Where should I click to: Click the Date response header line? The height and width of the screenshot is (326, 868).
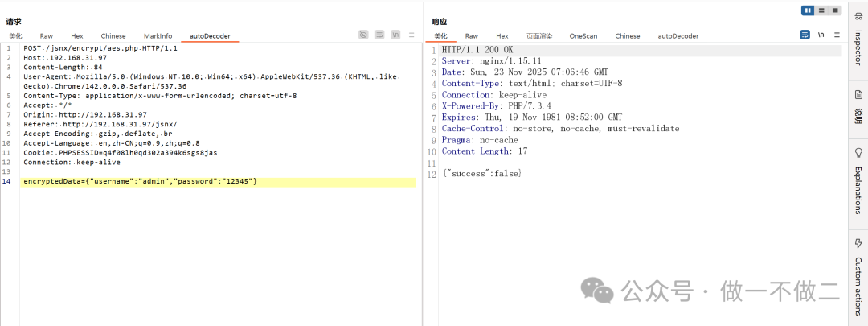click(x=524, y=72)
